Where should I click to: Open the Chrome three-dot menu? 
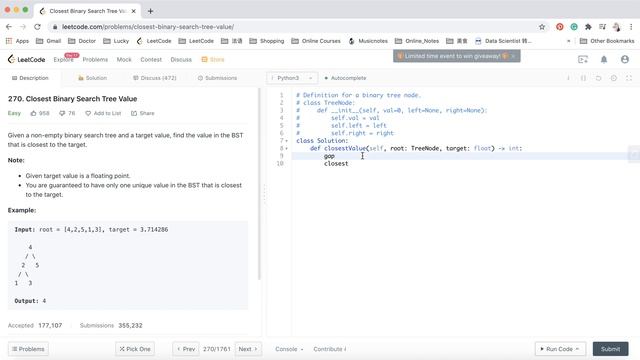pyautogui.click(x=631, y=27)
